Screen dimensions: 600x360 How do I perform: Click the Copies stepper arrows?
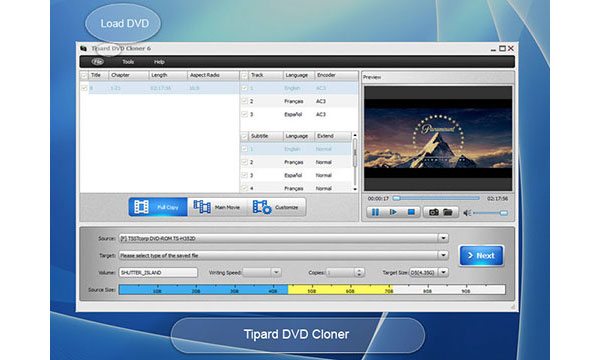coord(359,272)
